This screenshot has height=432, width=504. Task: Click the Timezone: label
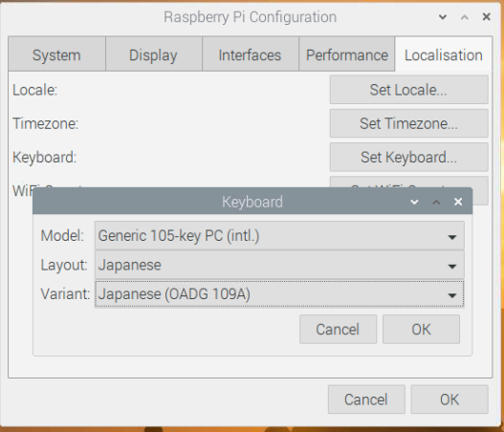click(x=45, y=123)
